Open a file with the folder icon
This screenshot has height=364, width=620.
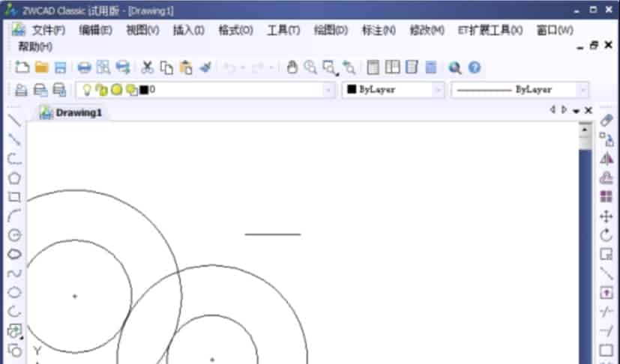pos(41,67)
